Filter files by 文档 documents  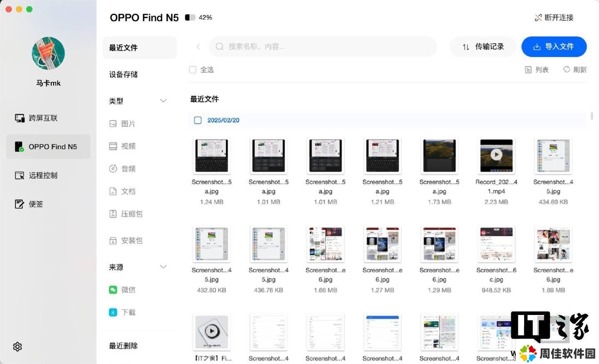point(122,191)
